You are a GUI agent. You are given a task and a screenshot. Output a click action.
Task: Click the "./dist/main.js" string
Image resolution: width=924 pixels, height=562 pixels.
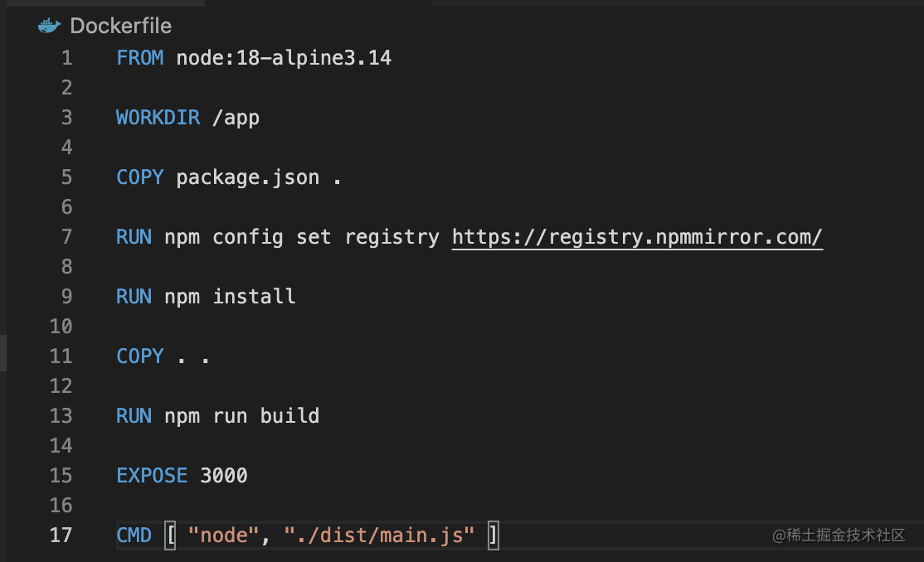(x=379, y=535)
